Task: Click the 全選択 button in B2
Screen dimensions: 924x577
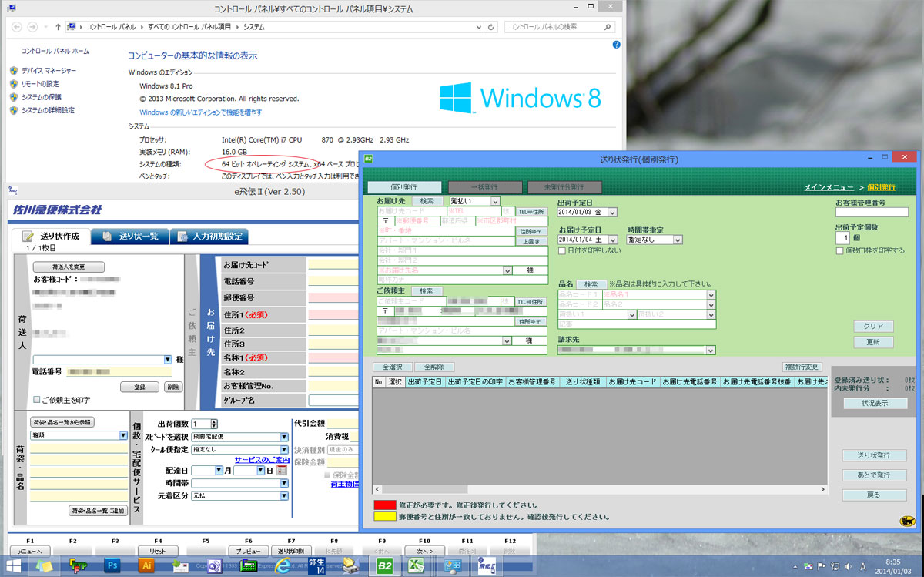Action: pyautogui.click(x=392, y=367)
